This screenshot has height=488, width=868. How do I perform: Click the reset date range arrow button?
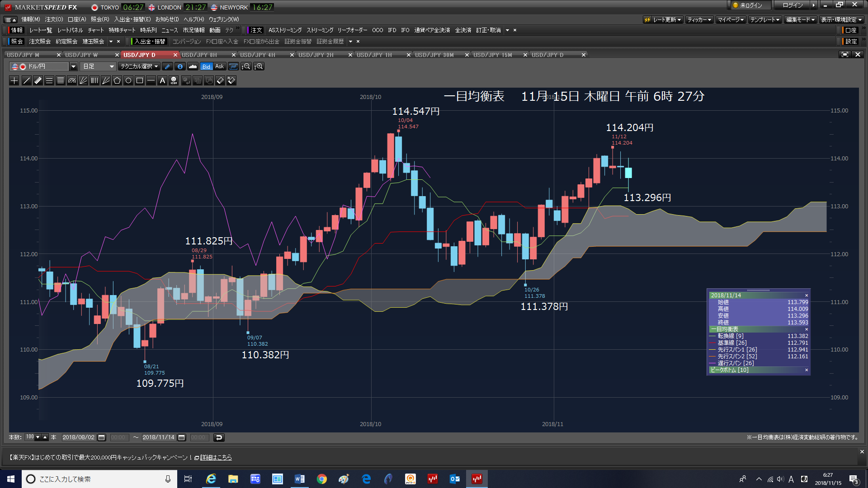[219, 437]
